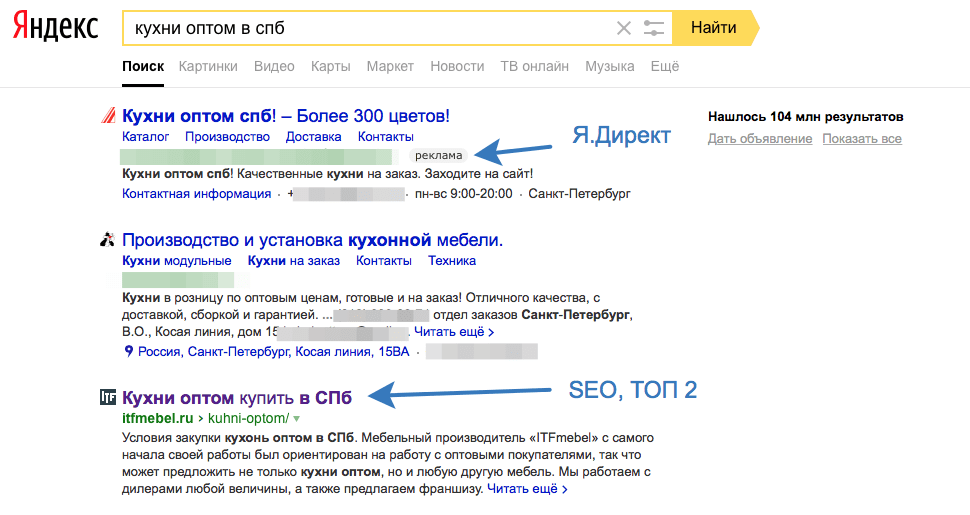
Task: Click the Показать все link
Action: point(862,139)
